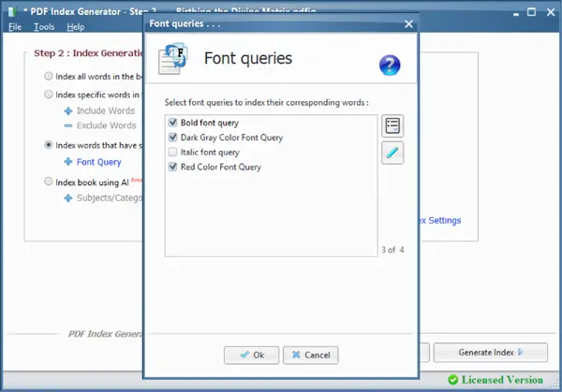Click the green Licensed Version check icon
This screenshot has height=392, width=562.
[453, 380]
